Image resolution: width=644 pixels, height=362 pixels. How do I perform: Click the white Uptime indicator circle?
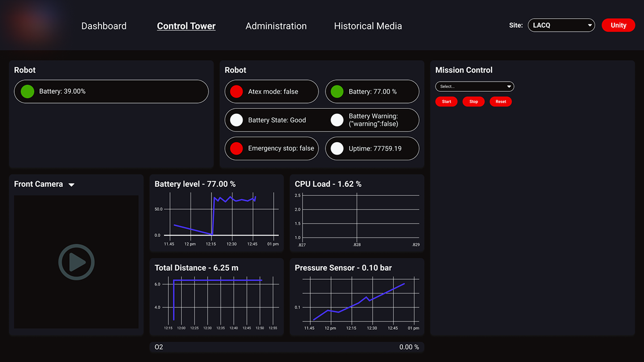pos(337,148)
